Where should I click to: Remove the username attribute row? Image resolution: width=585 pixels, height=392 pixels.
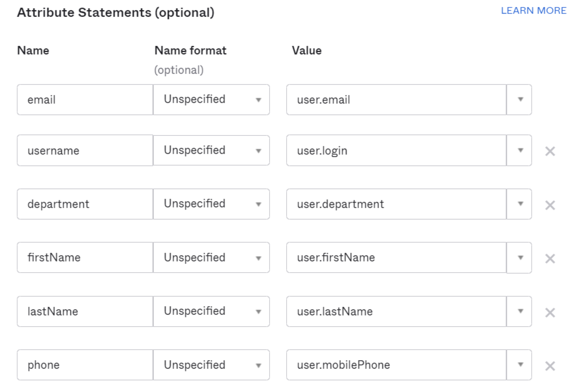tap(549, 150)
